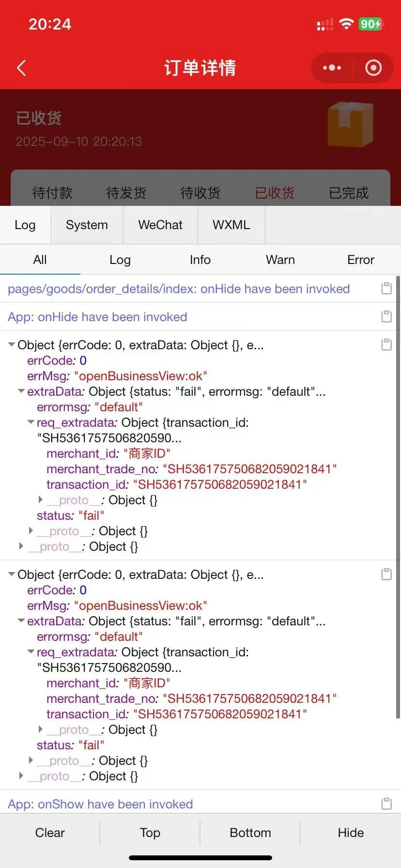
Task: Close mini program with the circle icon
Action: (373, 68)
